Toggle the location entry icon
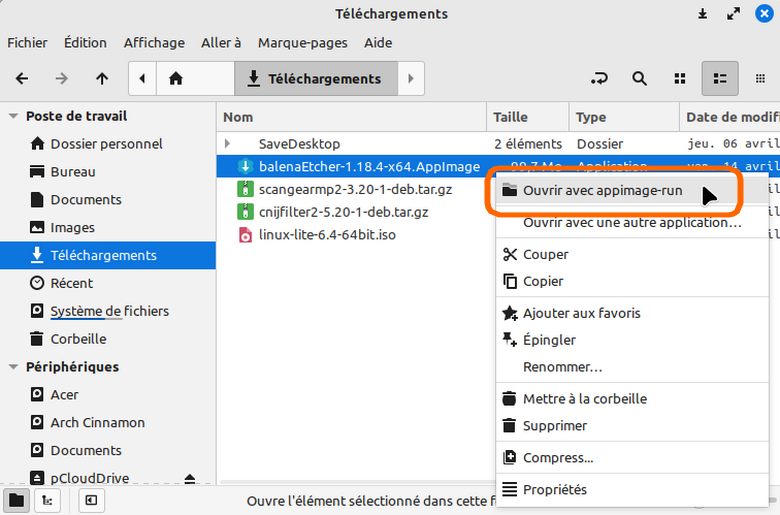The image size is (780, 515). click(x=600, y=79)
